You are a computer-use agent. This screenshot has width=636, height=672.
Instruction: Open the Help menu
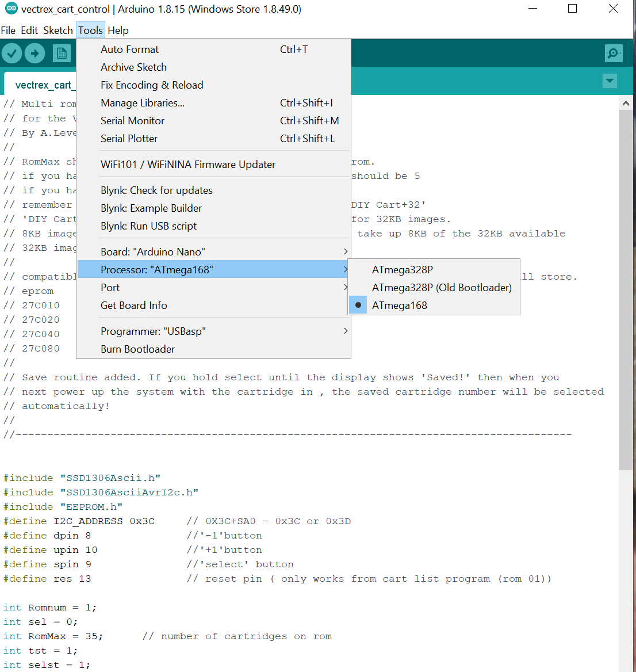click(118, 30)
